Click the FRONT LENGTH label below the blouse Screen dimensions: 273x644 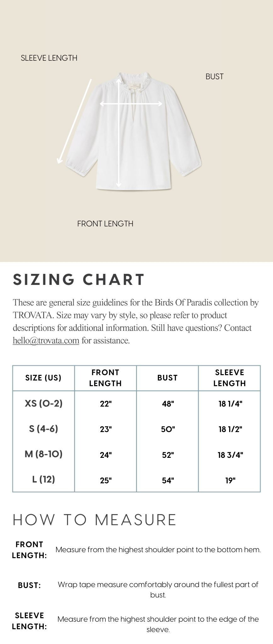tap(105, 224)
